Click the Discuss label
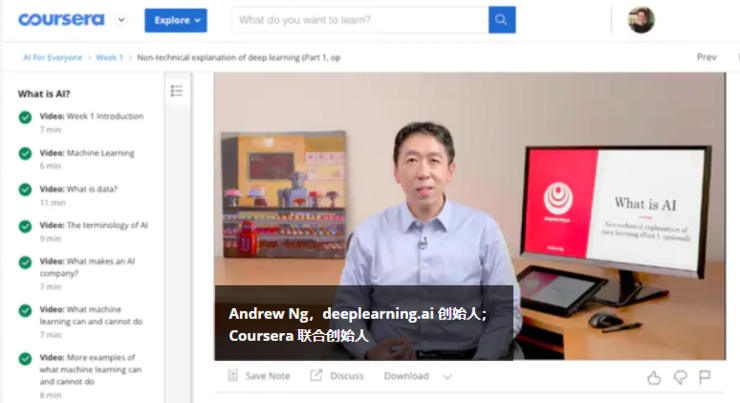 [x=347, y=376]
